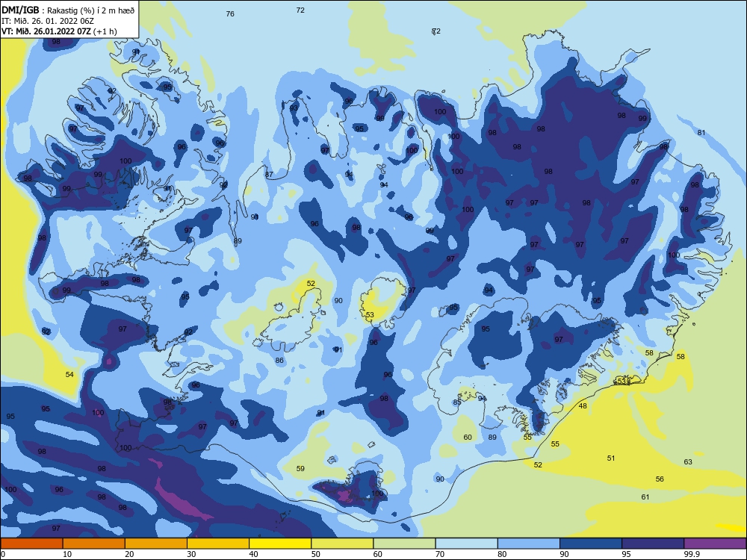This screenshot has height=560, width=747.
Task: Click the '99.9' legend tick label
Action: click(691, 554)
